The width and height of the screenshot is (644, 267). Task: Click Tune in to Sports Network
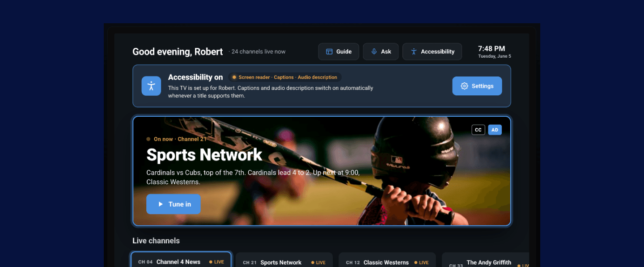174,204
